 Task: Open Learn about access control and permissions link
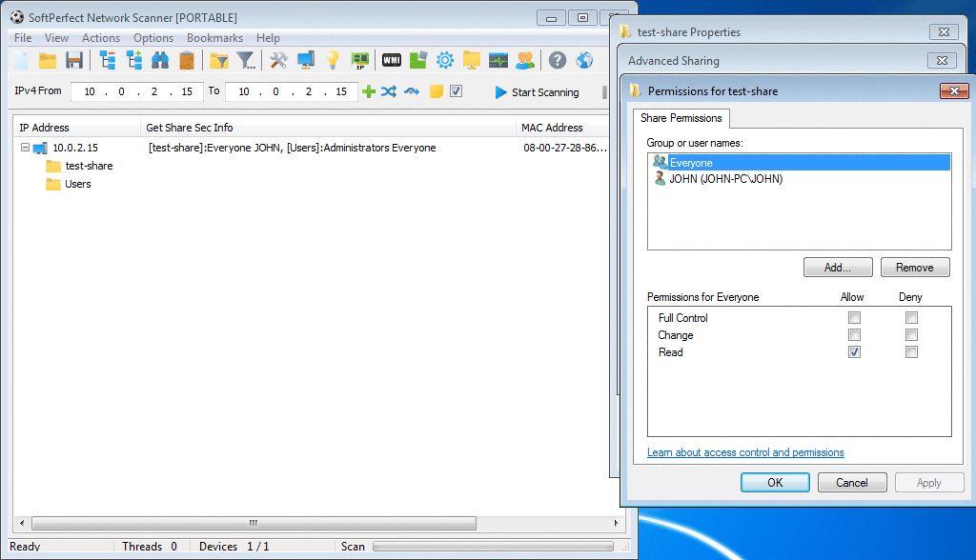point(745,452)
